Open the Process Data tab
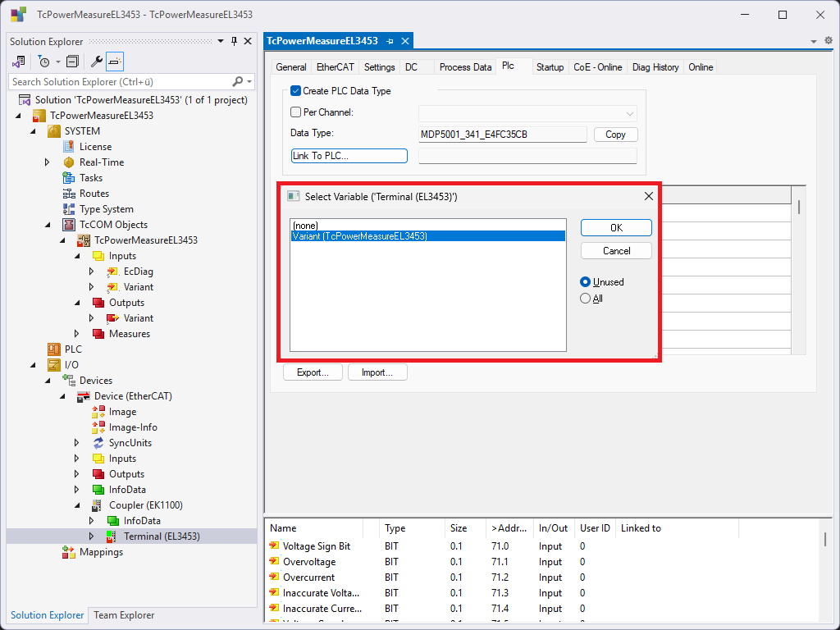840x630 pixels. click(x=465, y=67)
